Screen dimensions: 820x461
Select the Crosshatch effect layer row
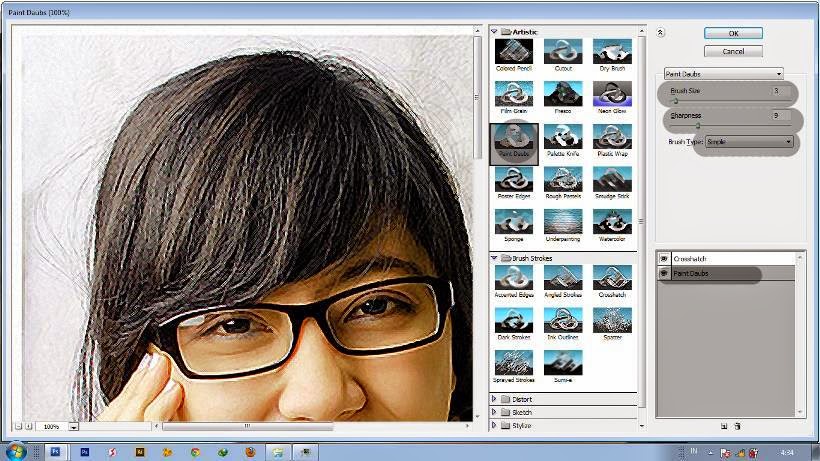pos(726,259)
